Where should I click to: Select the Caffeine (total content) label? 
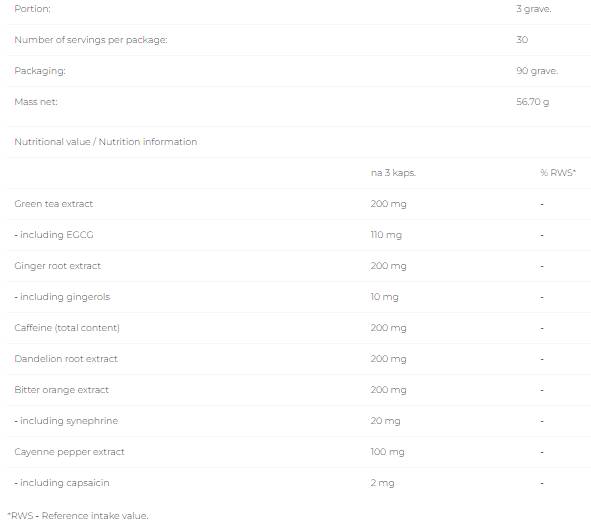pos(67,328)
